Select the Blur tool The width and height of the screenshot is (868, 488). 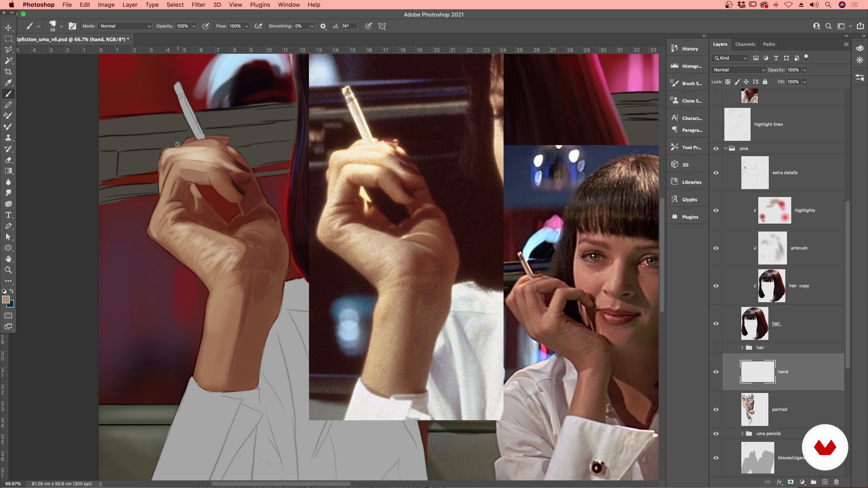[x=8, y=182]
